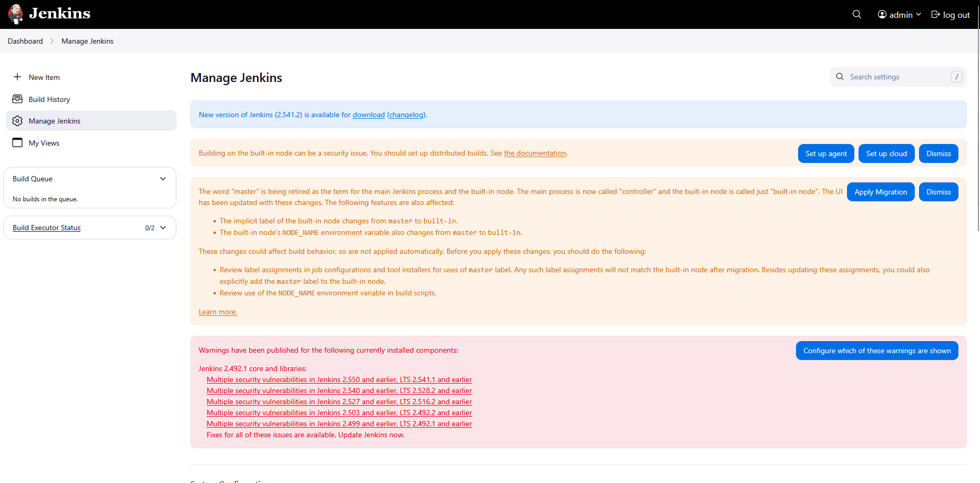Expand the admin account dropdown
This screenshot has width=980, height=483.
[x=917, y=14]
